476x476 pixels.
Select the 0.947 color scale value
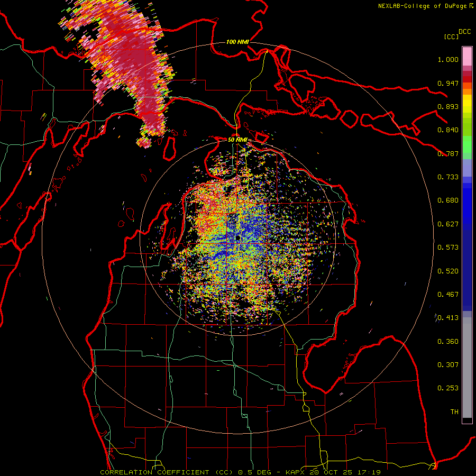[x=448, y=83]
